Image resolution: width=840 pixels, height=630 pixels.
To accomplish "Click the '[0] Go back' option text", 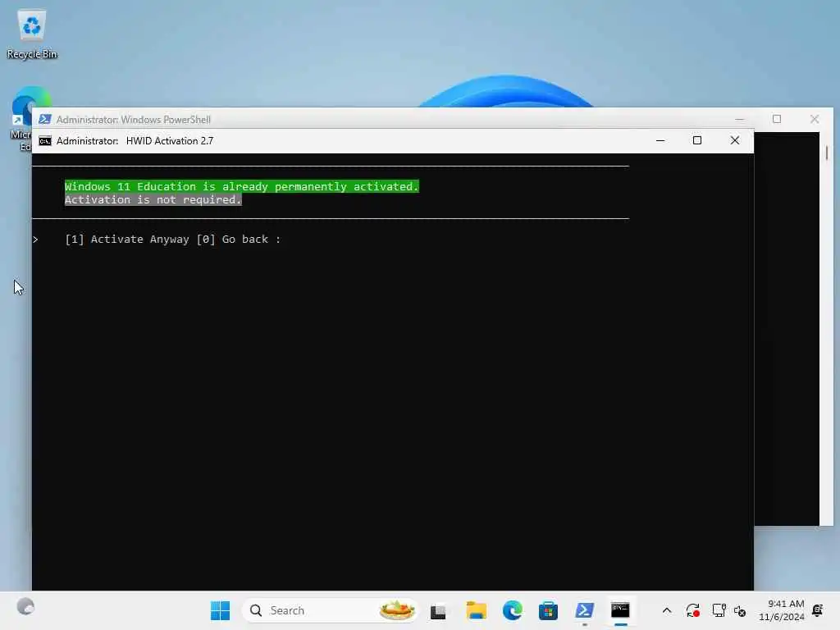I will (232, 240).
